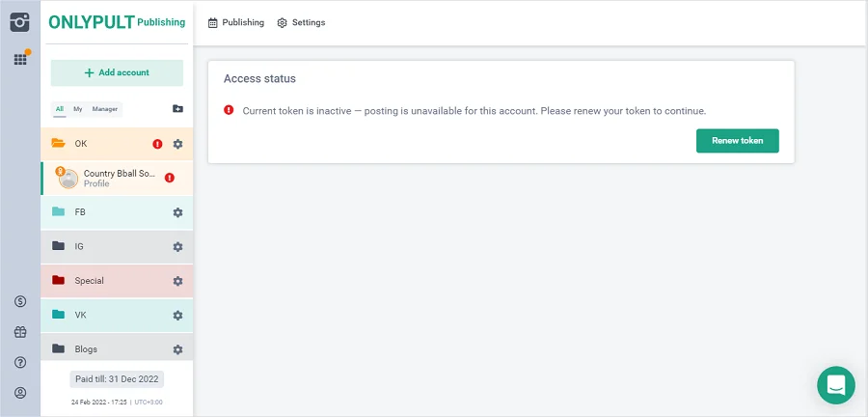This screenshot has width=868, height=417.
Task: Click the Add account button
Action: 117,72
